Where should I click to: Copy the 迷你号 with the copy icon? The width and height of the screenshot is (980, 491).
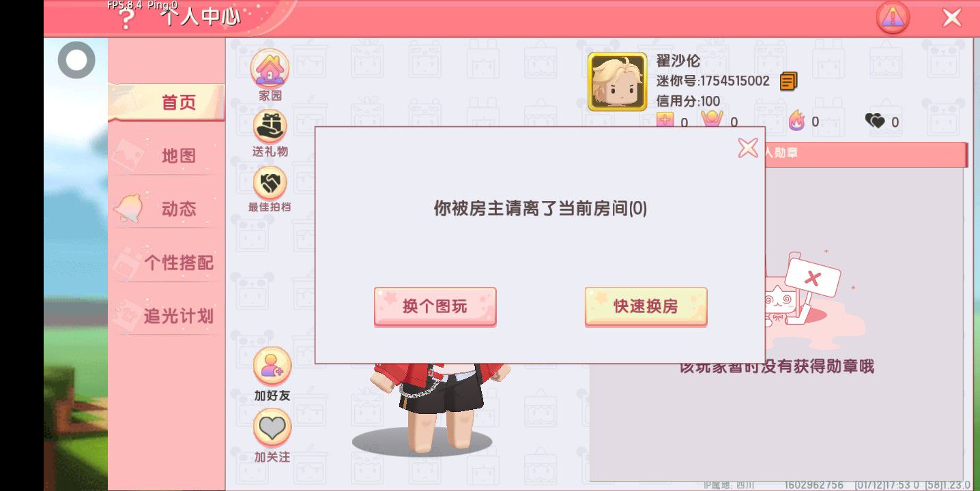(x=788, y=81)
